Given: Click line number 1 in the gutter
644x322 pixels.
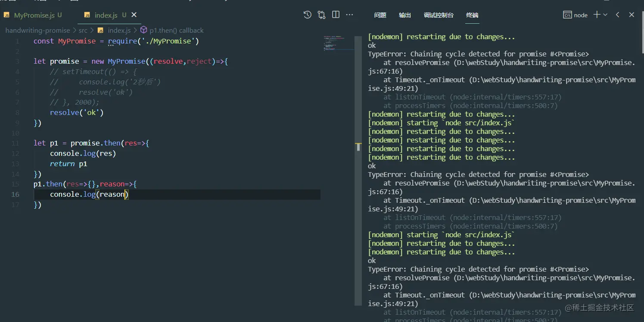Looking at the screenshot, I should click(x=17, y=41).
